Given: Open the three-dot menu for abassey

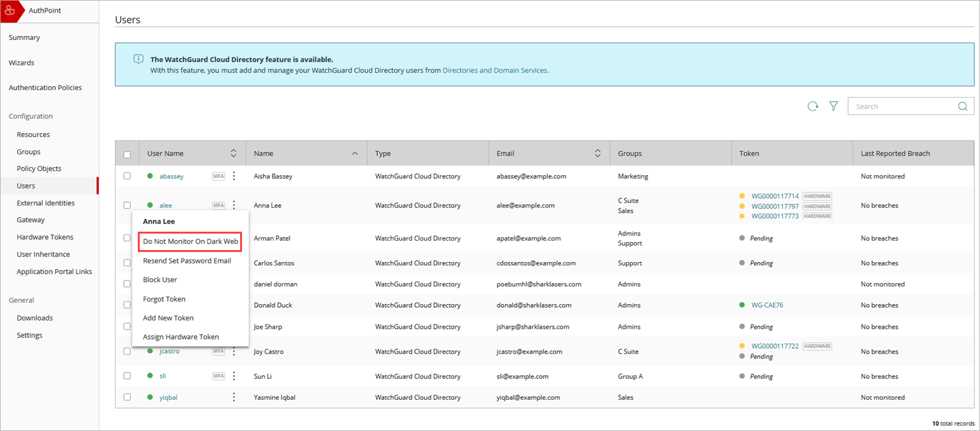Looking at the screenshot, I should click(x=234, y=176).
